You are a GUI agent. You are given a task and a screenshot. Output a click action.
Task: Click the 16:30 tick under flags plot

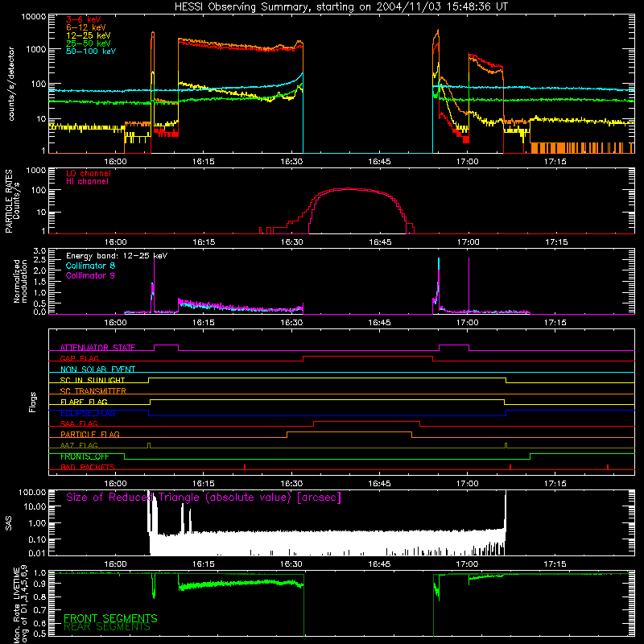291,484
